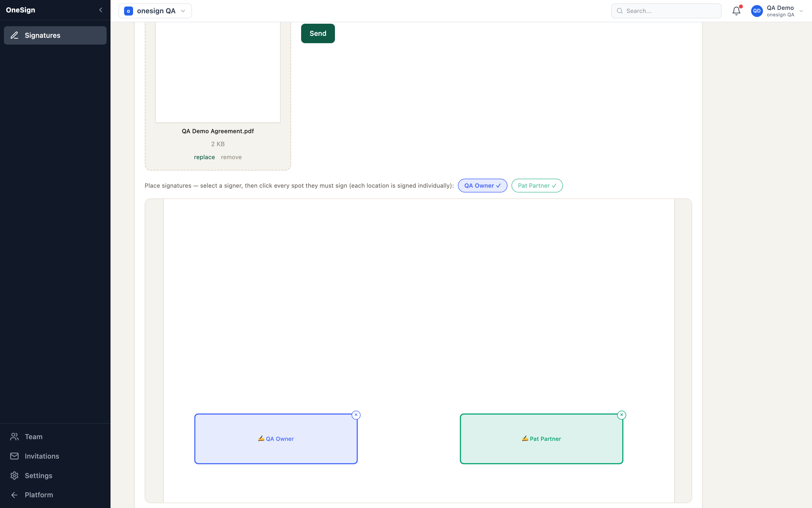Open Invitations in the sidebar
812x508 pixels.
click(x=55, y=456)
